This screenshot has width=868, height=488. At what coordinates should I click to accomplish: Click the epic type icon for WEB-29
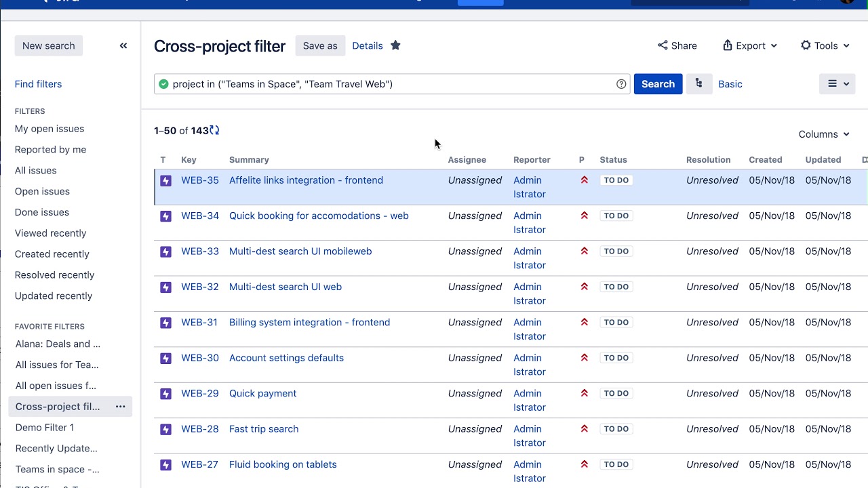(x=165, y=394)
